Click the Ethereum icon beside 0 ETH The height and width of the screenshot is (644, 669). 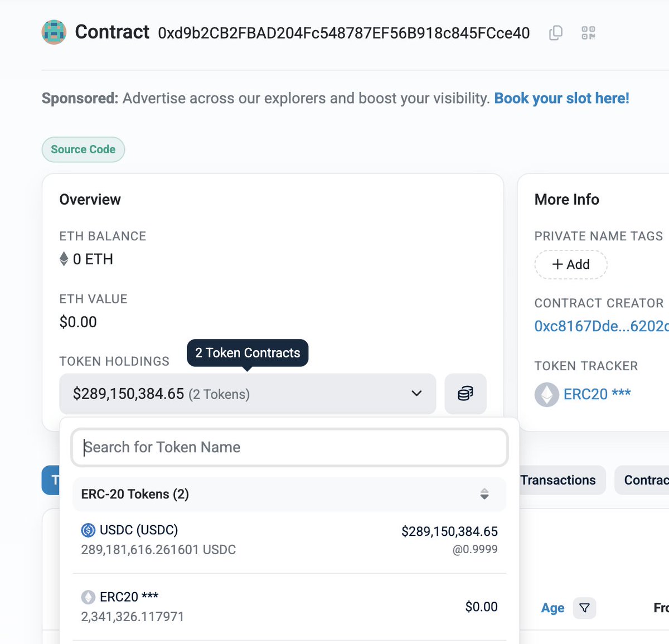pos(64,259)
